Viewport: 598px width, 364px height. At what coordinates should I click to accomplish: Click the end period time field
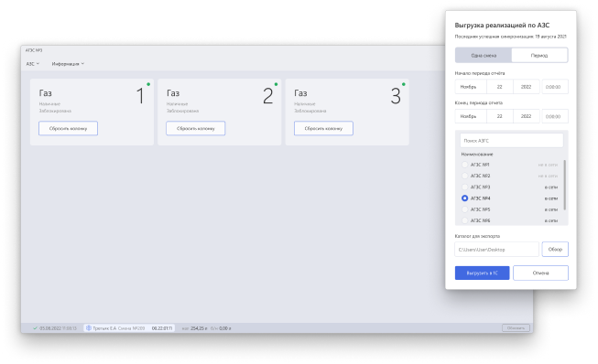tap(555, 116)
